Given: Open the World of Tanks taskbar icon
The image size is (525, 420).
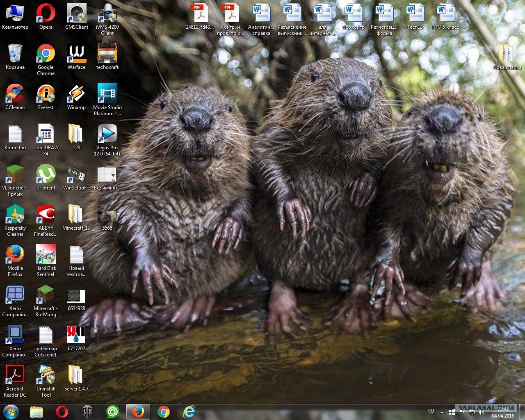Looking at the screenshot, I should (87, 411).
